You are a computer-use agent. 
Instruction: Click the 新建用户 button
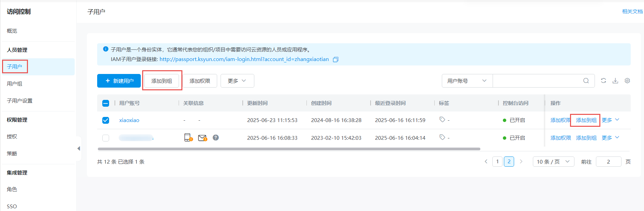pyautogui.click(x=119, y=81)
